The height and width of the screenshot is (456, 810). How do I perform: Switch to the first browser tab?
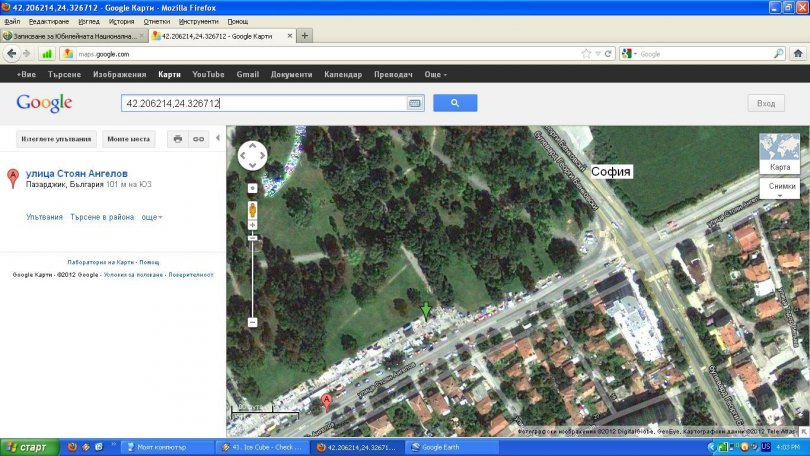point(72,36)
